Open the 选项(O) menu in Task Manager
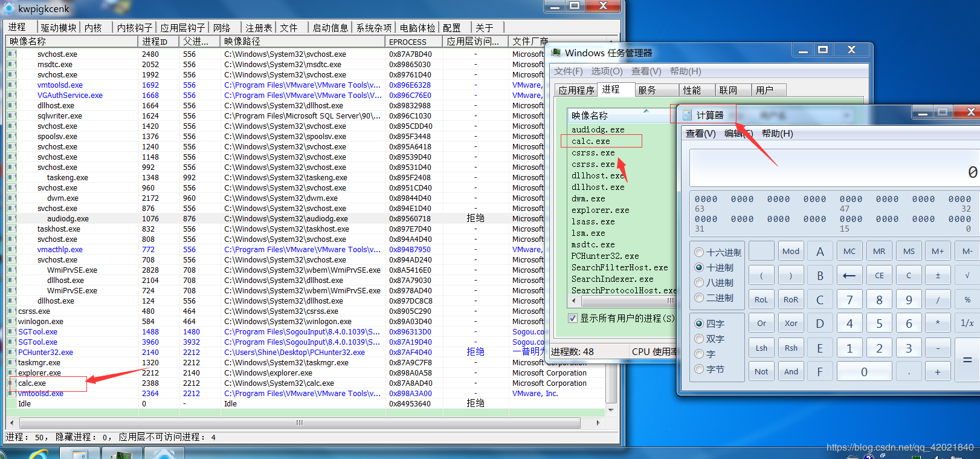 (607, 71)
